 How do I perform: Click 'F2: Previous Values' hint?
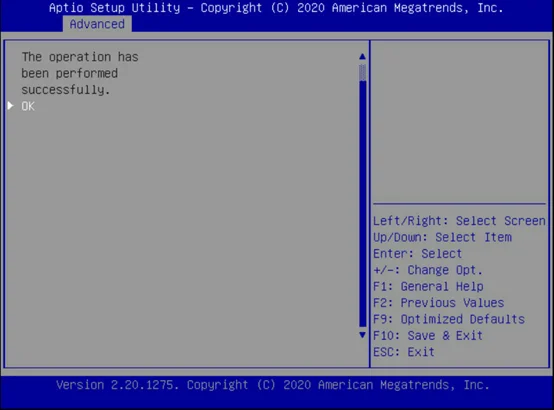pos(438,303)
